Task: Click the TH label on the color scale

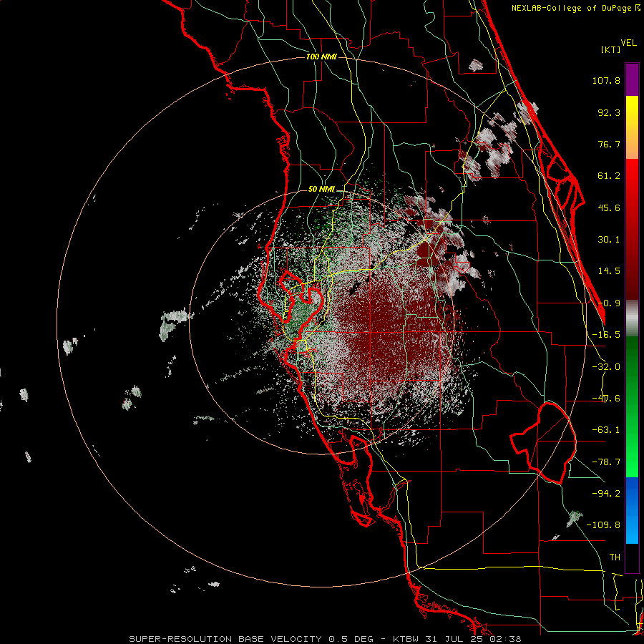Action: coord(615,557)
